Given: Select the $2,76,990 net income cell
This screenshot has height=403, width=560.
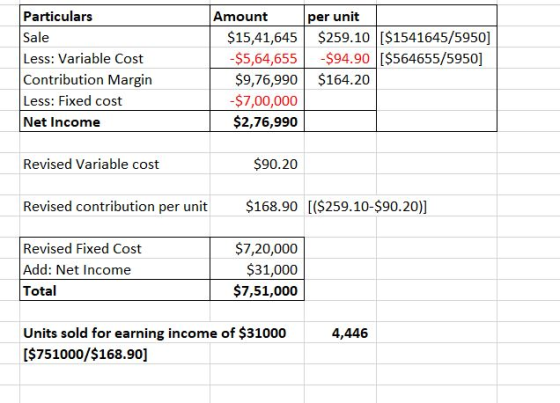Looking at the screenshot, I should (x=257, y=121).
